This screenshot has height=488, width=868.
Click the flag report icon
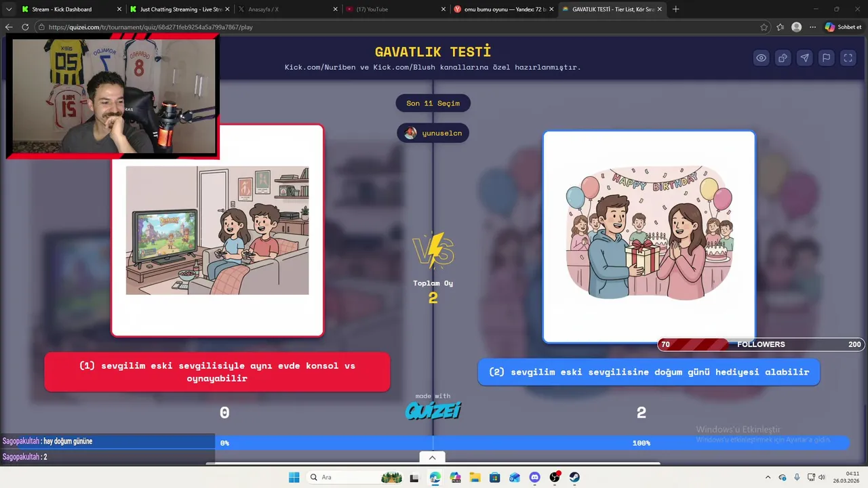coord(827,58)
